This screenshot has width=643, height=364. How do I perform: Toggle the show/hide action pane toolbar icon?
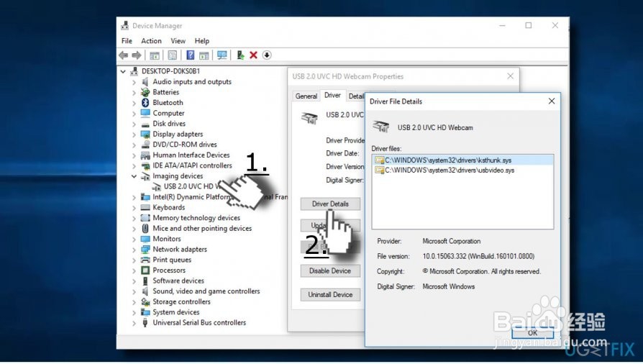tap(204, 55)
